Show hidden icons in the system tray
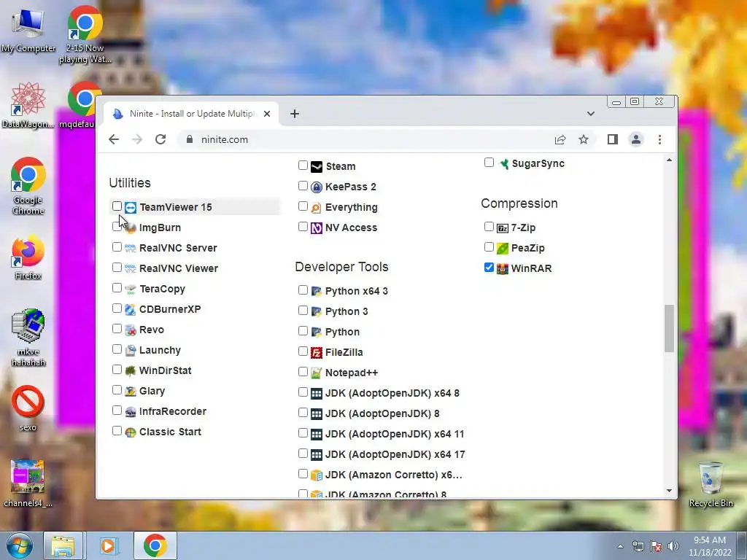Screen dimensions: 747x560 [x=620, y=547]
